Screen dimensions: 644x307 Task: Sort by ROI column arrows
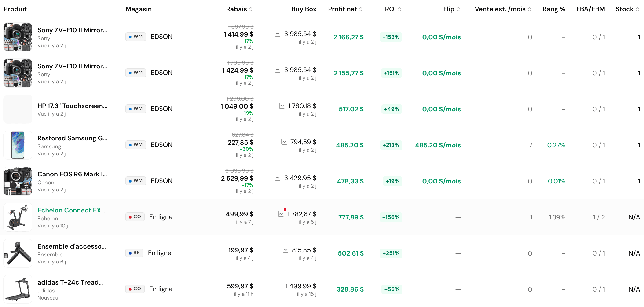pyautogui.click(x=399, y=9)
